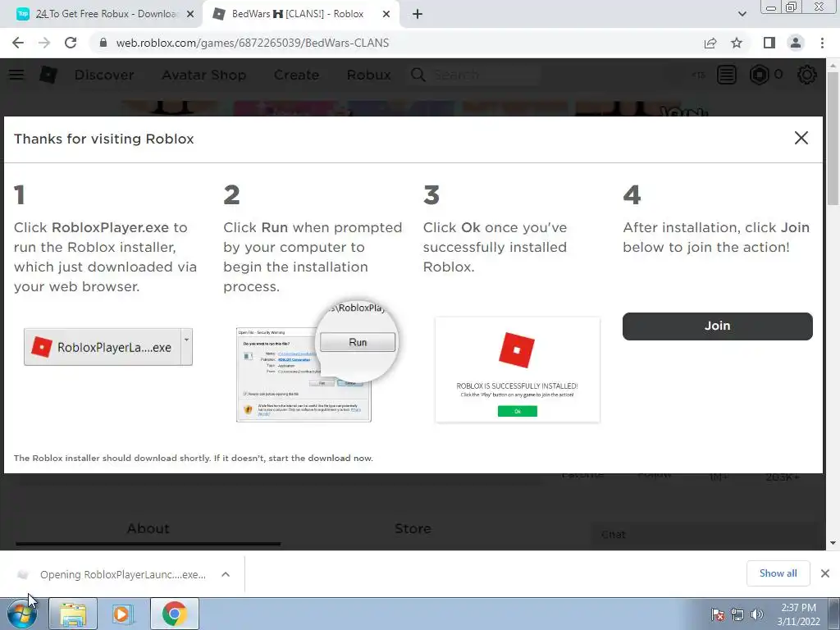The height and width of the screenshot is (630, 840).
Task: Expand download item options chevron
Action: point(226,574)
